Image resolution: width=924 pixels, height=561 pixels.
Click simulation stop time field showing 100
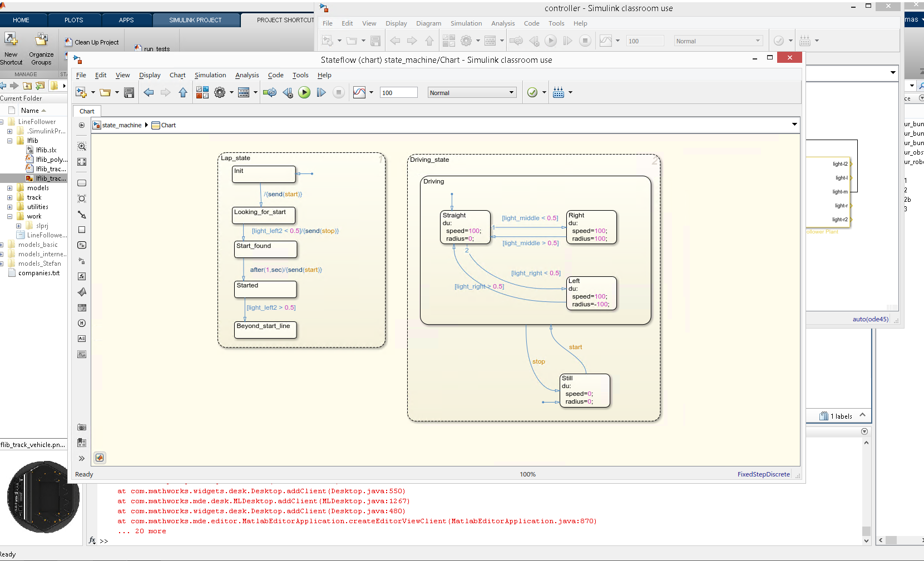tap(399, 93)
